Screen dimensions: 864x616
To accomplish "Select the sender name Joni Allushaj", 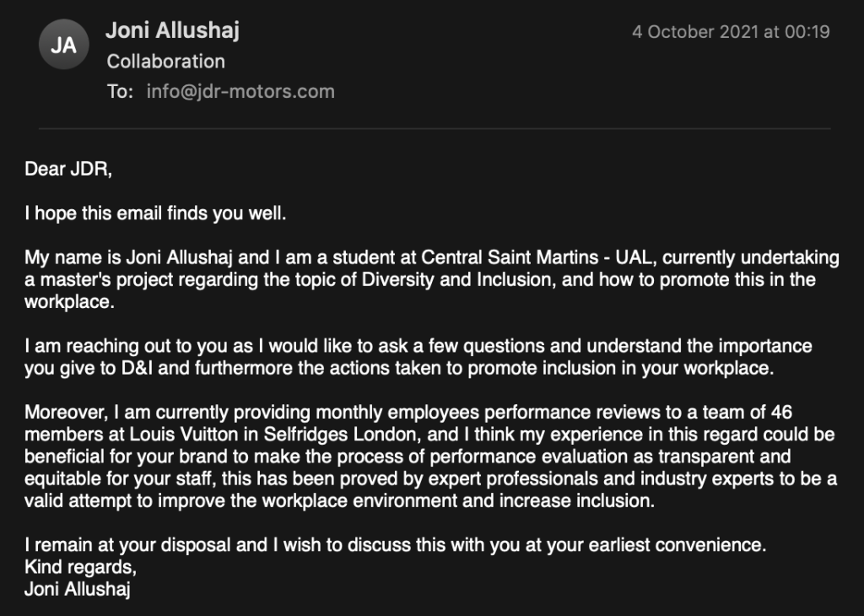I will pos(172,30).
